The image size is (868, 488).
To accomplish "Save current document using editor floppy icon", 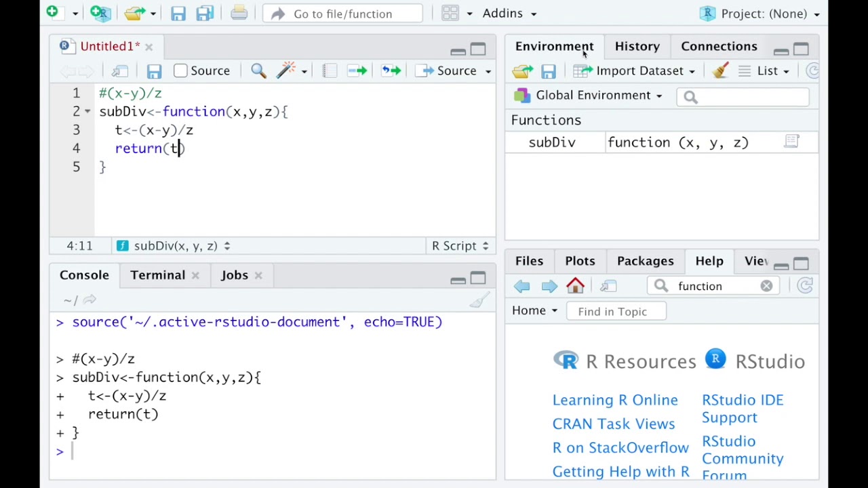I will 154,70.
